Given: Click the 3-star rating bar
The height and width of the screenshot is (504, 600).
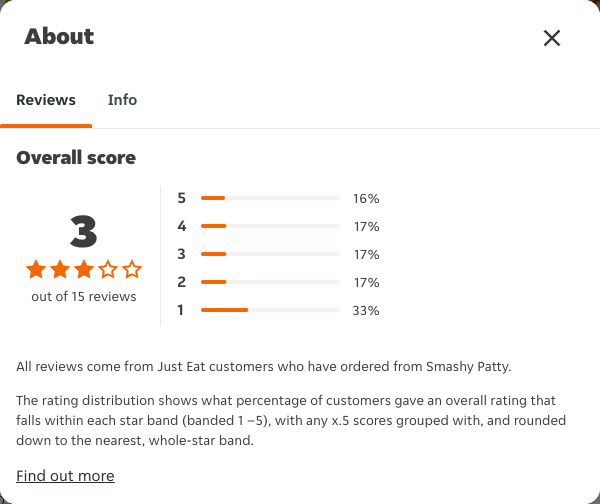Looking at the screenshot, I should (270, 254).
